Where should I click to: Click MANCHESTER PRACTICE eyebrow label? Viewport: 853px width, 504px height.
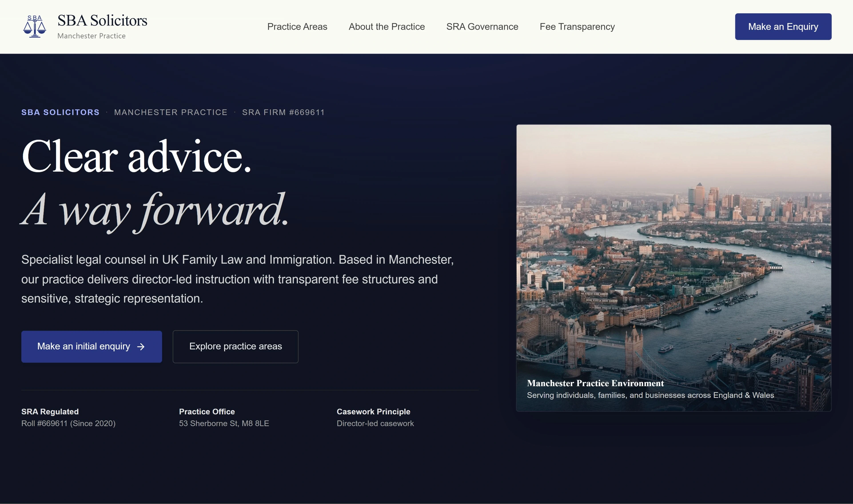[171, 113]
